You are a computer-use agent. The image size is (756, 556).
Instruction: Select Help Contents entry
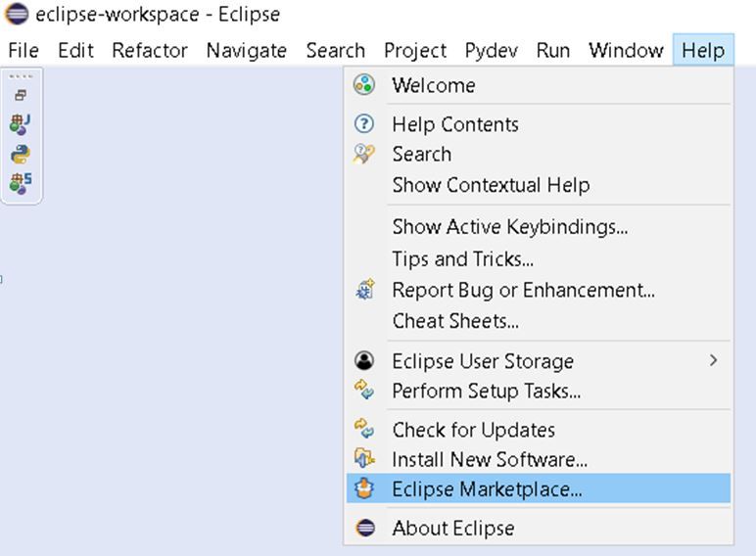(539, 124)
